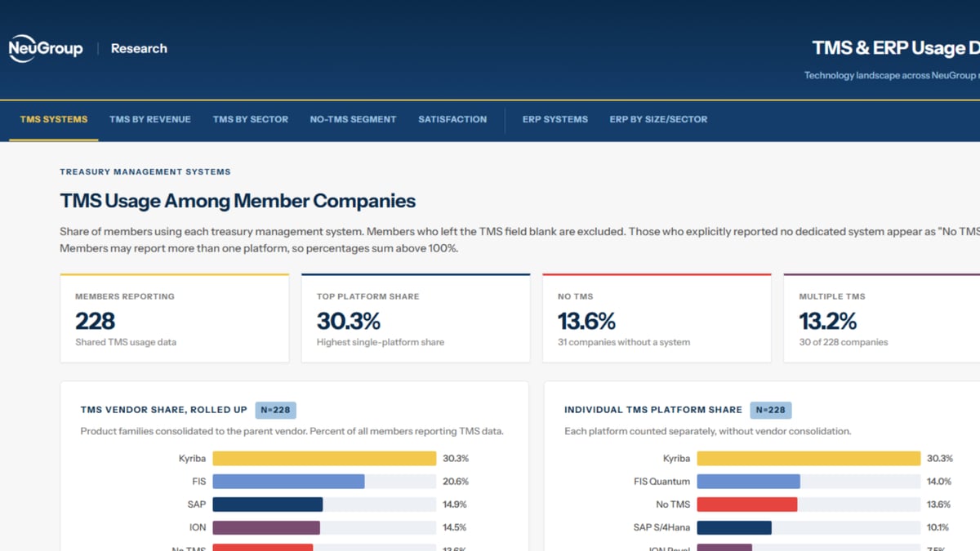This screenshot has height=551, width=980.
Task: Open the Satisfaction tab
Action: pos(452,119)
